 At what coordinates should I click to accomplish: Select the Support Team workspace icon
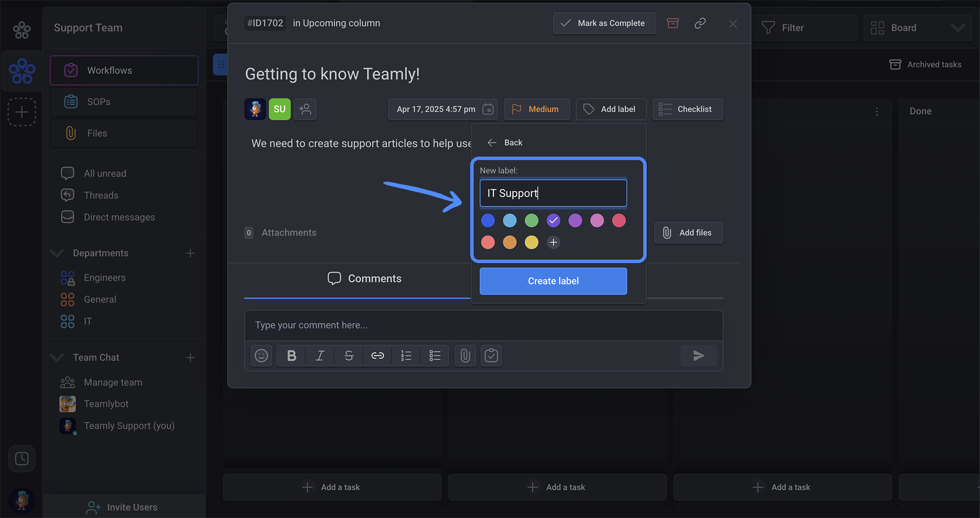[x=22, y=71]
